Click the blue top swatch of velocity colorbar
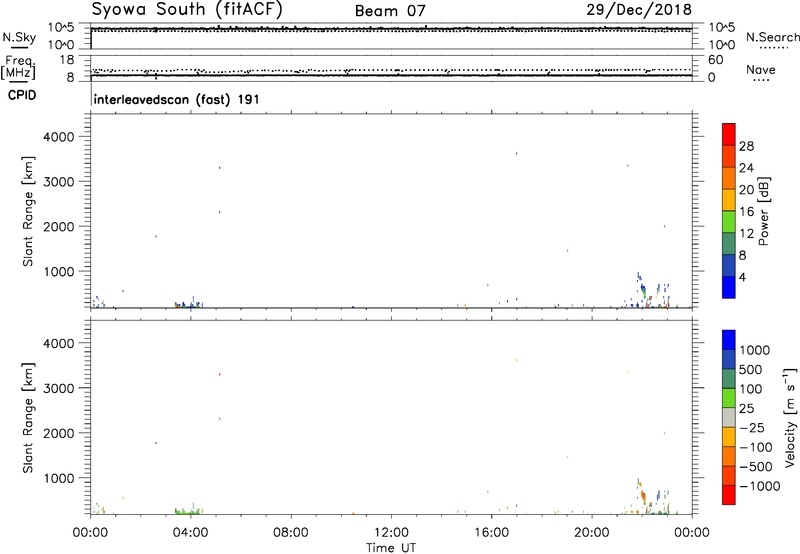The image size is (800, 554). click(x=729, y=340)
